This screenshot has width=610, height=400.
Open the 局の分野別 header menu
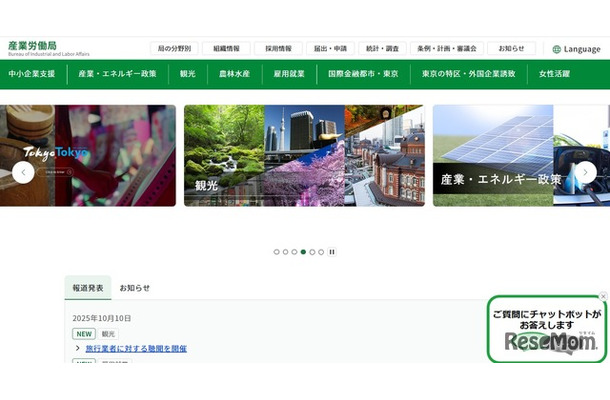[x=174, y=48]
